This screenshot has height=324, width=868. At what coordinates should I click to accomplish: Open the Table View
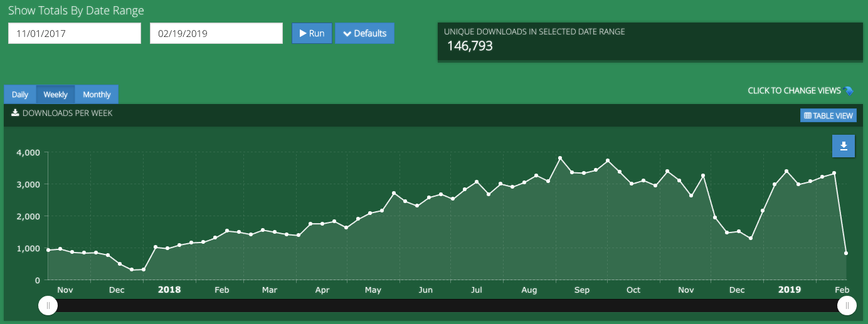point(828,115)
